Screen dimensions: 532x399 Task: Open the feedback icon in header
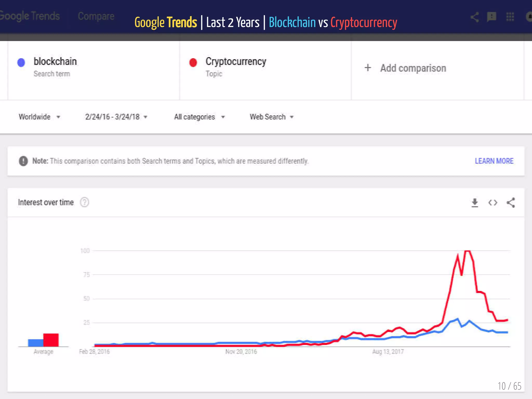(x=491, y=17)
